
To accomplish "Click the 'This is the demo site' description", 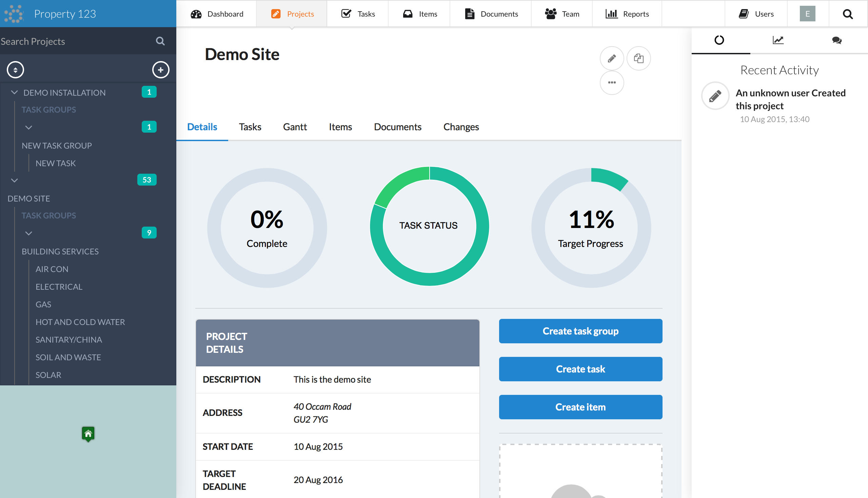I will click(x=332, y=379).
